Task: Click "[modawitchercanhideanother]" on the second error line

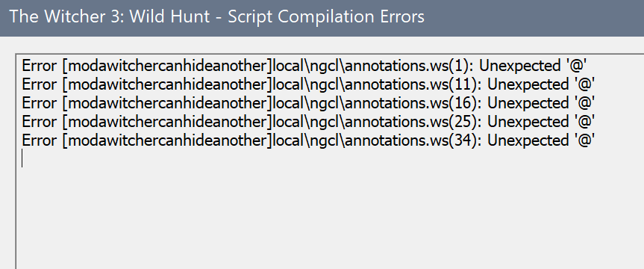Action: click(167, 84)
